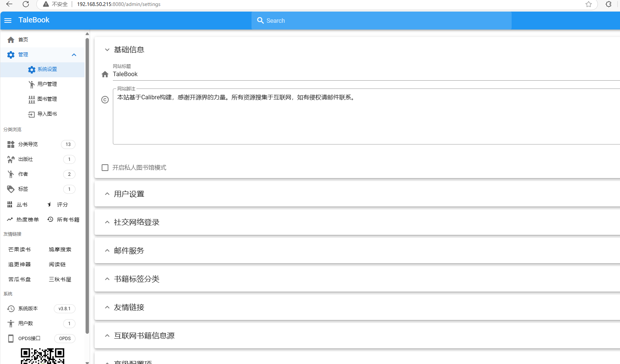The height and width of the screenshot is (364, 620).
Task: Click the TaleBook title in header
Action: point(34,20)
